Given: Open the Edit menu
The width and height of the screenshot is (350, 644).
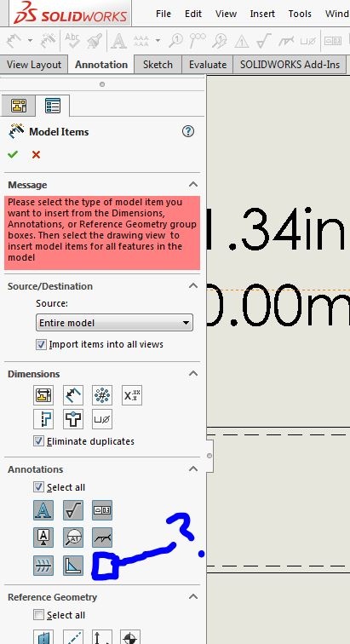Looking at the screenshot, I should (x=193, y=14).
